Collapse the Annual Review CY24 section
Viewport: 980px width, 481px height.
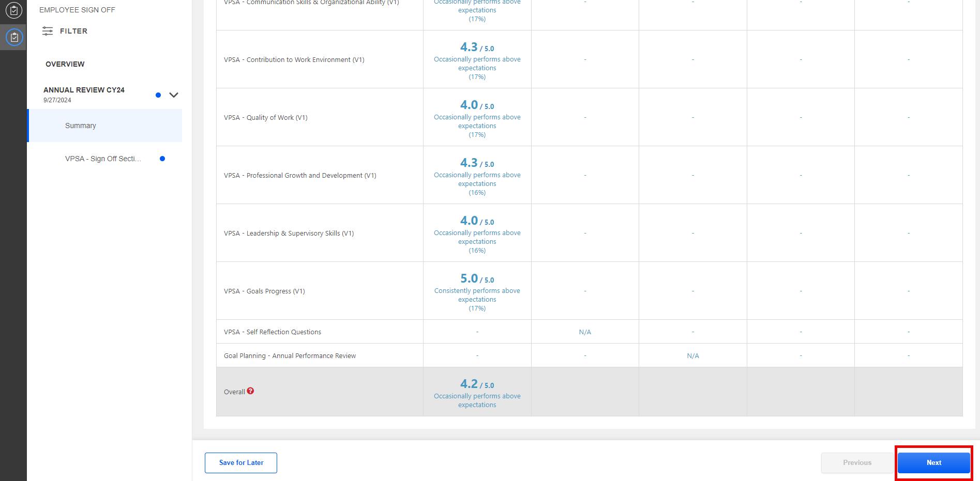pos(174,95)
